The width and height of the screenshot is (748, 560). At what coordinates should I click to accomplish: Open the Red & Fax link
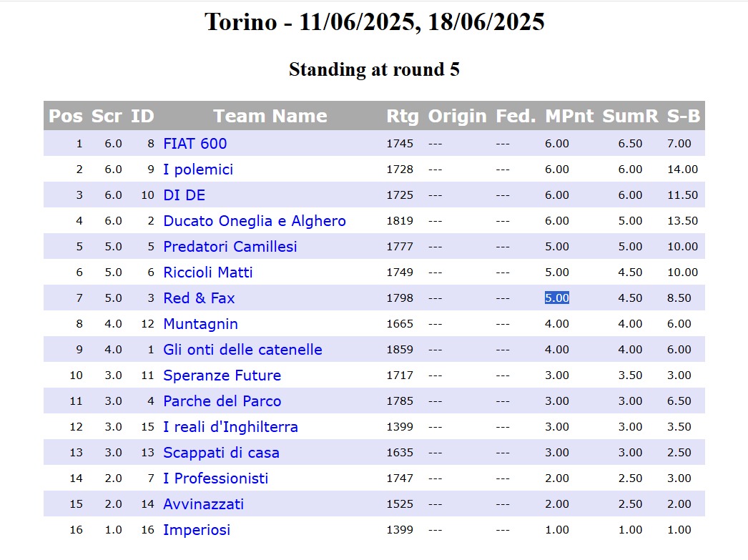click(199, 298)
